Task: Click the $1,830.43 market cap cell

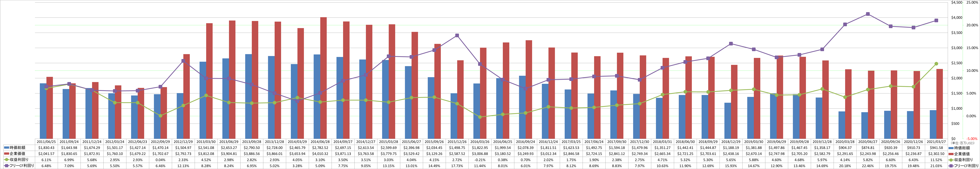Action: click(x=46, y=148)
